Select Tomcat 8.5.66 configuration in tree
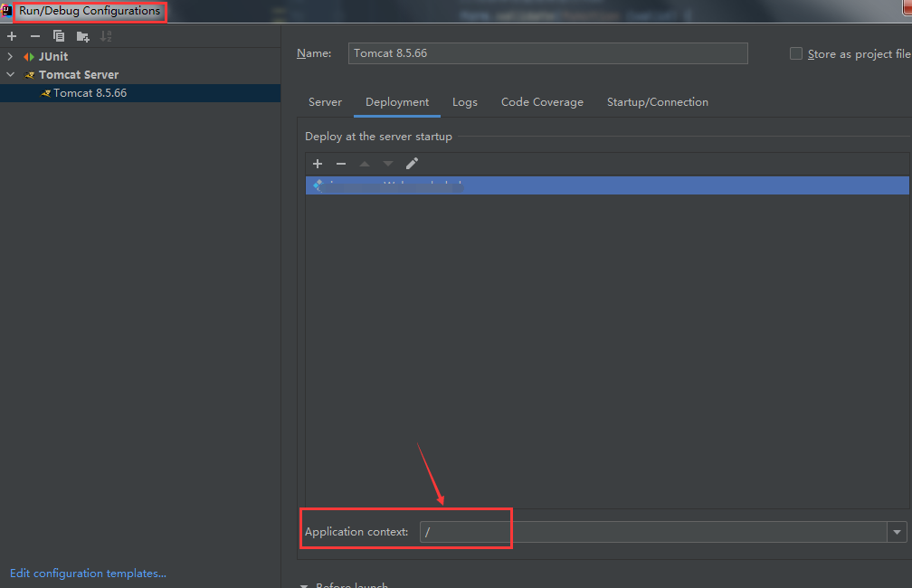This screenshot has width=912, height=588. 140,93
